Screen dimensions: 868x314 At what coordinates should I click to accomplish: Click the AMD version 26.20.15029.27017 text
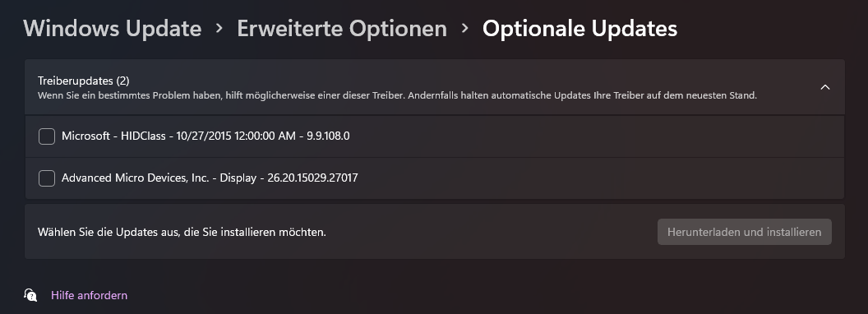pyautogui.click(x=313, y=178)
